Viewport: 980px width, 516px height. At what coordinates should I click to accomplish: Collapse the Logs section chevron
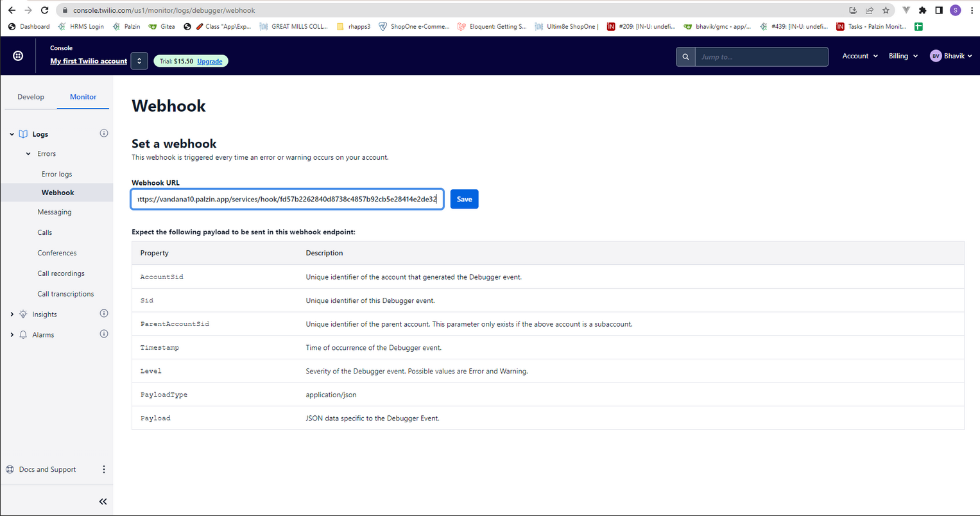(x=12, y=134)
